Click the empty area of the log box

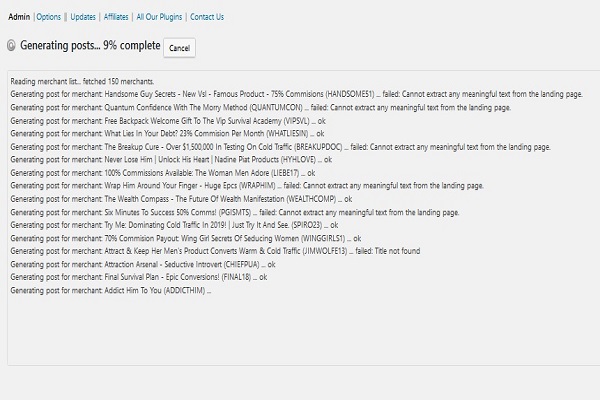pyautogui.click(x=304, y=329)
